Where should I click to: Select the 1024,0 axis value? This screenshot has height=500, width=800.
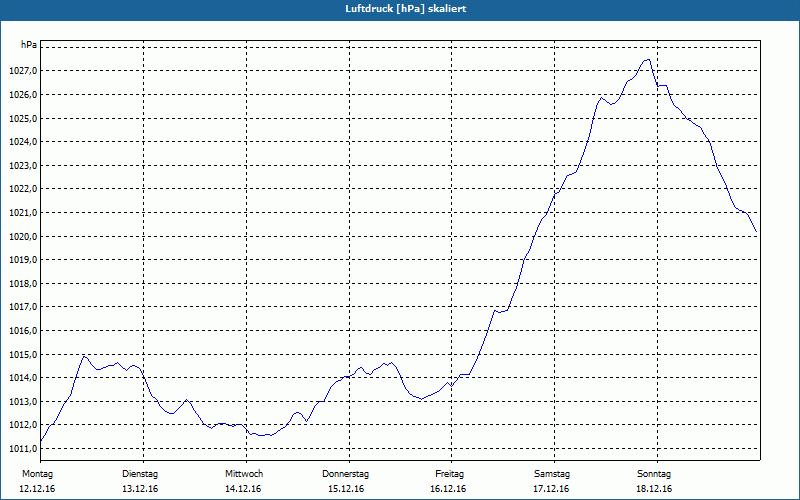[x=23, y=142]
